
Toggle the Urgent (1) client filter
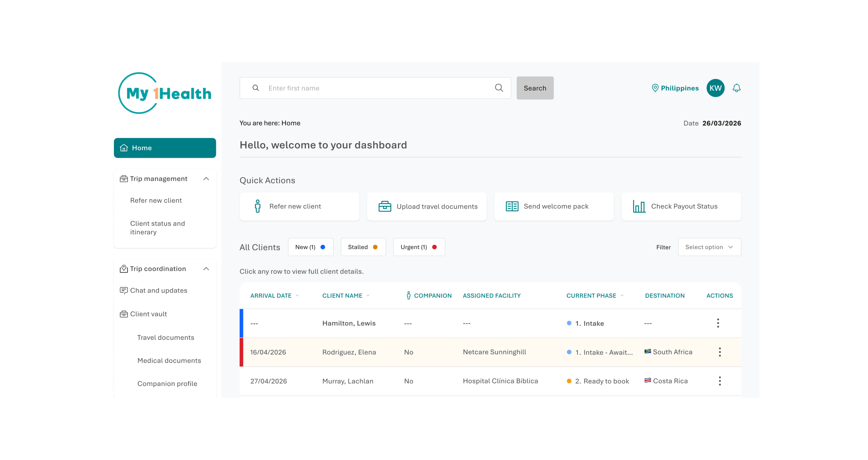(419, 247)
